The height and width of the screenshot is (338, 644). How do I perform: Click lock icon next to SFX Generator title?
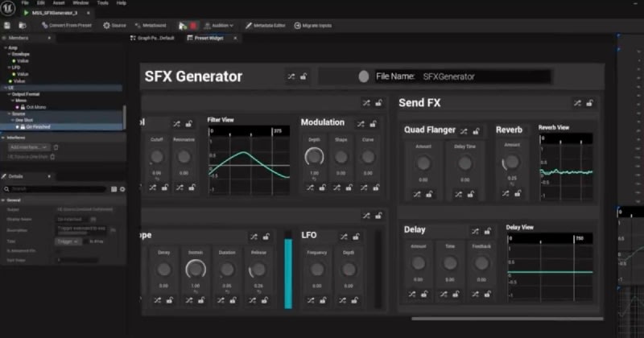coord(303,76)
